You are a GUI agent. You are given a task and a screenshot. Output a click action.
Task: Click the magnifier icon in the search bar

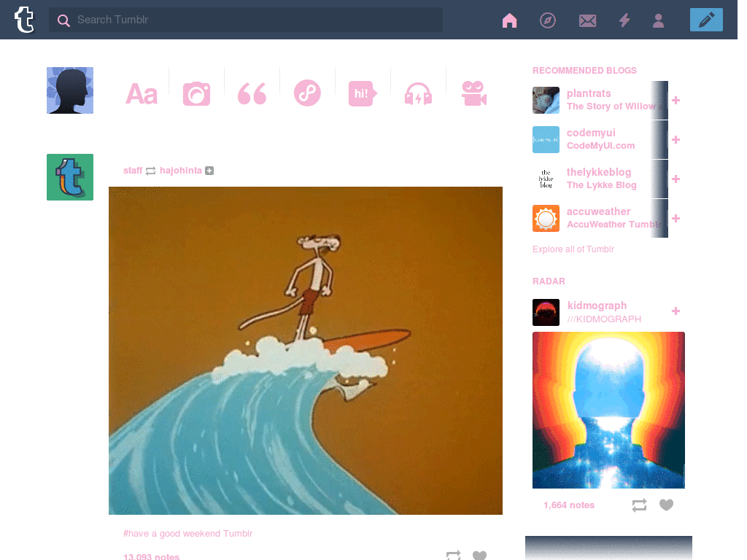pos(64,20)
